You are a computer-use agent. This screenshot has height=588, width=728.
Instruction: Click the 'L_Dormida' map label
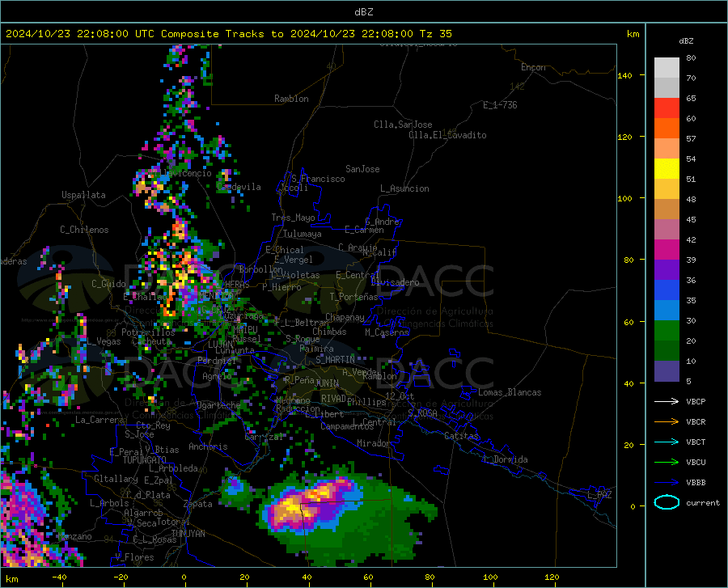(505, 459)
